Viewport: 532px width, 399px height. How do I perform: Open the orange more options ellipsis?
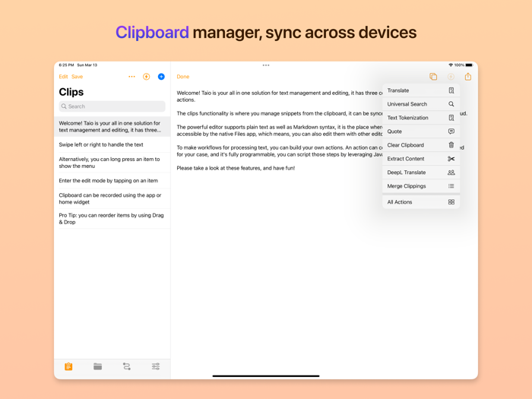pos(131,77)
